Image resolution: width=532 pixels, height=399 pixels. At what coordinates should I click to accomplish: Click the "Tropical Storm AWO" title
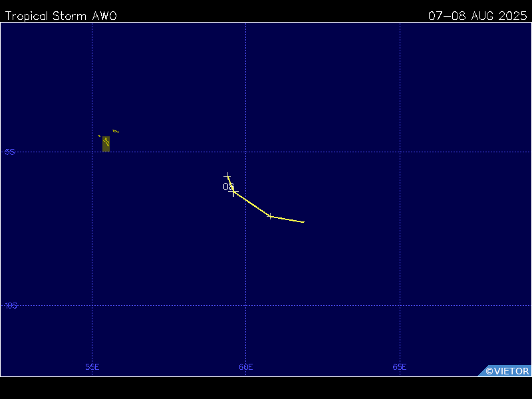[60, 16]
